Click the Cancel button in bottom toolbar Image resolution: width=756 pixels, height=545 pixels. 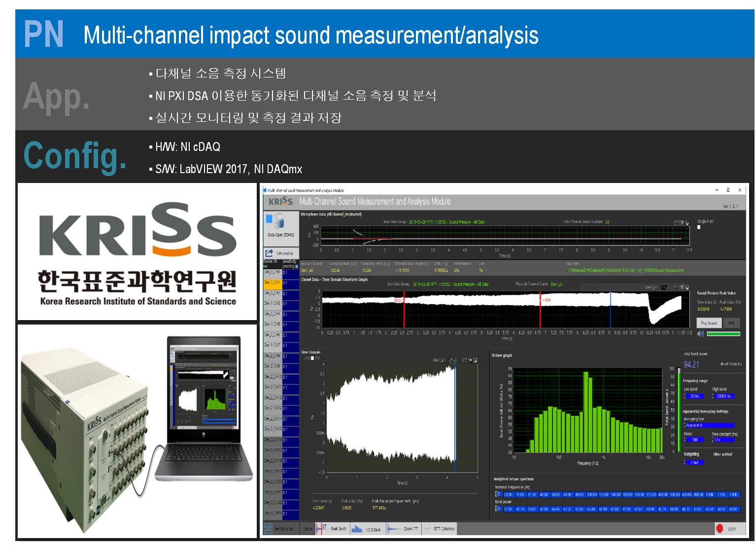[308, 529]
